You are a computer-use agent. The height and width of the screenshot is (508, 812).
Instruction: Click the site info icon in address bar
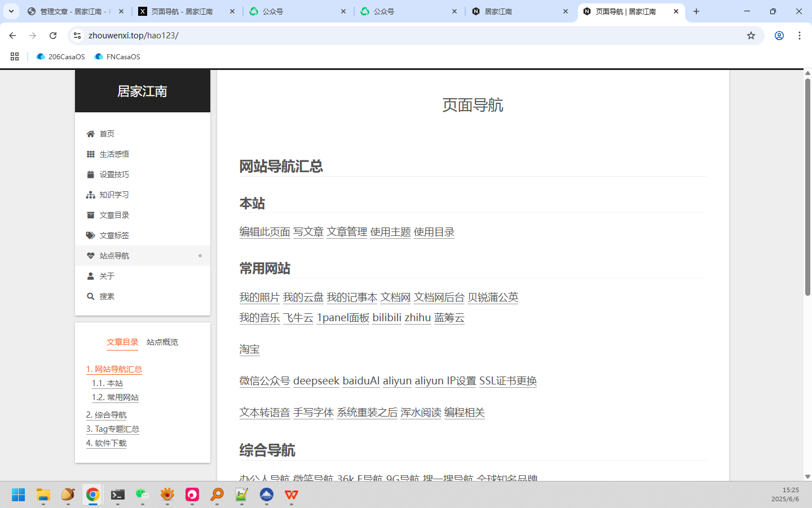pos(77,36)
